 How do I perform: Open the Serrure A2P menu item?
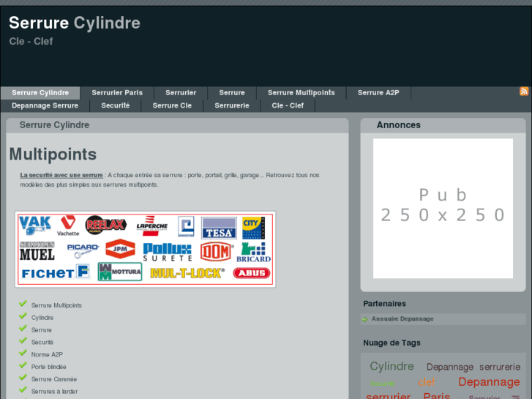point(378,93)
